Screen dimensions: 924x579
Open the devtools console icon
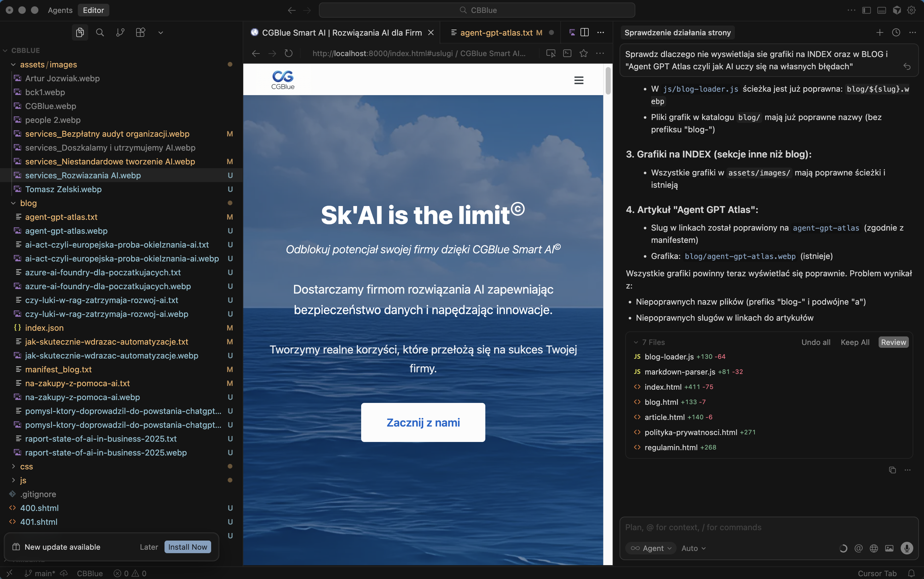(x=567, y=54)
